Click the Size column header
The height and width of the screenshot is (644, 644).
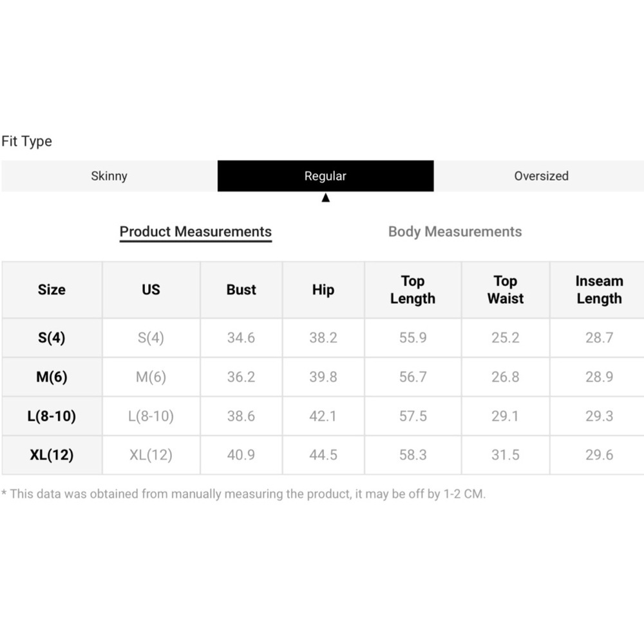pyautogui.click(x=52, y=290)
